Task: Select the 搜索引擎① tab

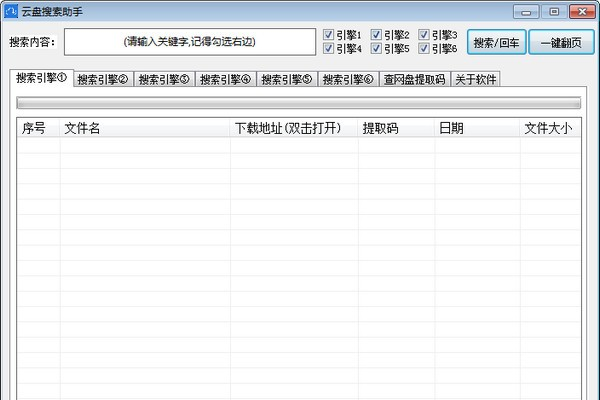Action: pos(41,78)
